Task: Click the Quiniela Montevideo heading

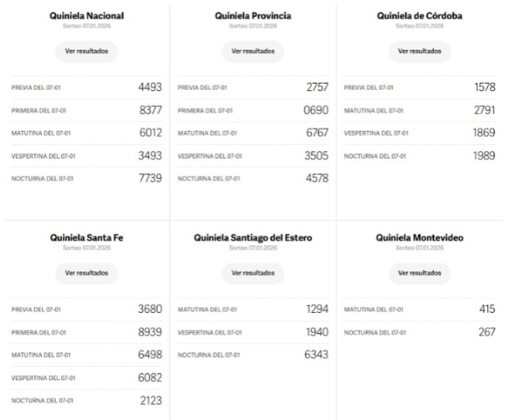Action: (419, 237)
